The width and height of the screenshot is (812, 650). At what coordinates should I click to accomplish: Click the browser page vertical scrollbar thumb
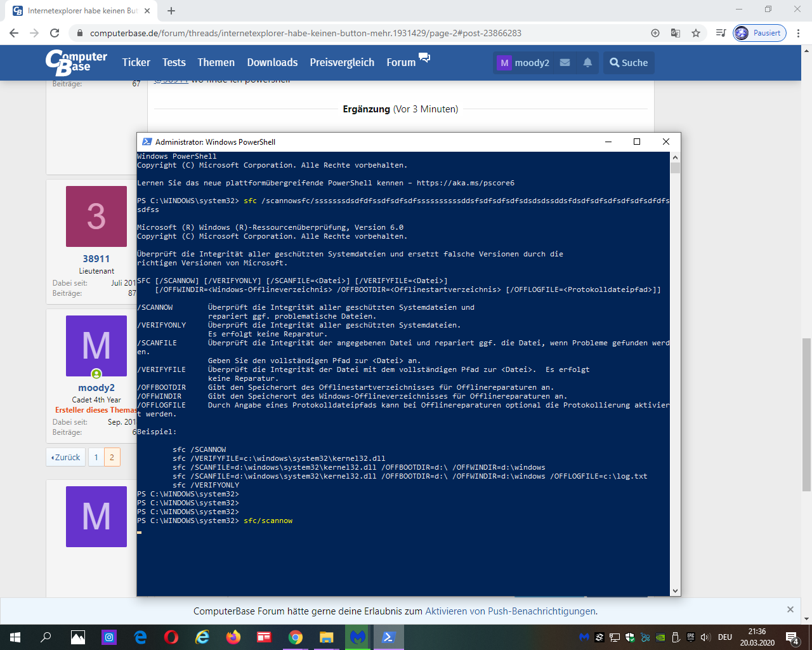tap(806, 414)
